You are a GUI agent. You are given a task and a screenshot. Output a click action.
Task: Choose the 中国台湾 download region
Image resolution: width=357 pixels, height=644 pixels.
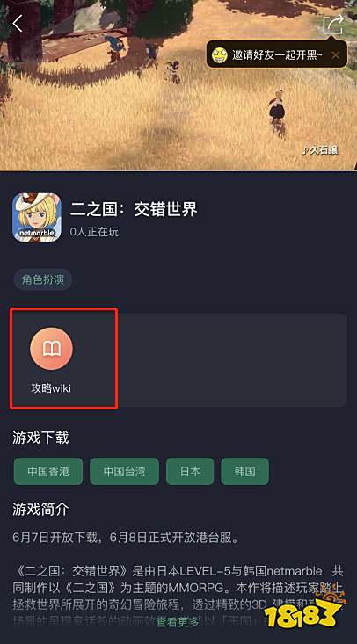(x=124, y=471)
